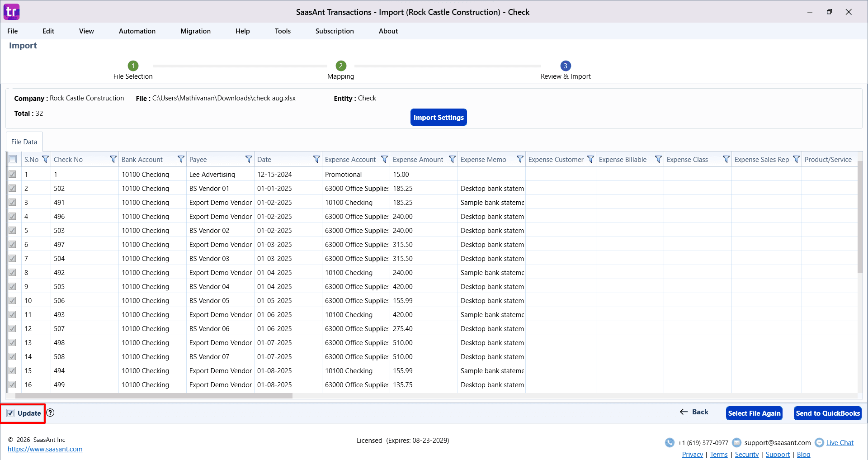Image resolution: width=868 pixels, height=460 pixels.
Task: Select the '275.40' expense amount cell
Action: pos(424,328)
